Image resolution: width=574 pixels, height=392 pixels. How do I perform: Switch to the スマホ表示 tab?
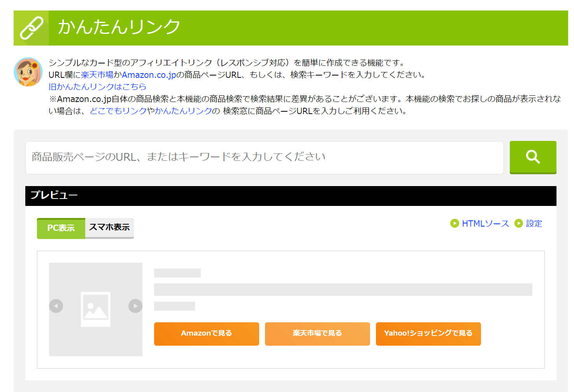(109, 228)
